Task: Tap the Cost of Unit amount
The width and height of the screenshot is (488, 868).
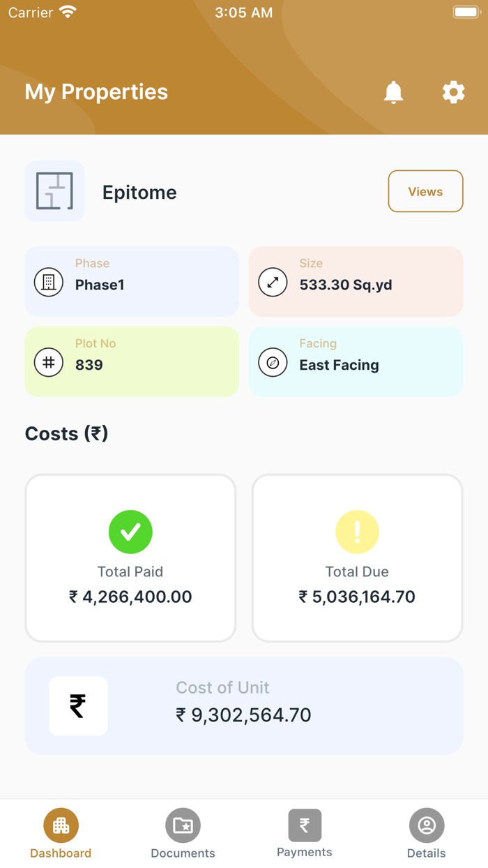Action: point(243,715)
